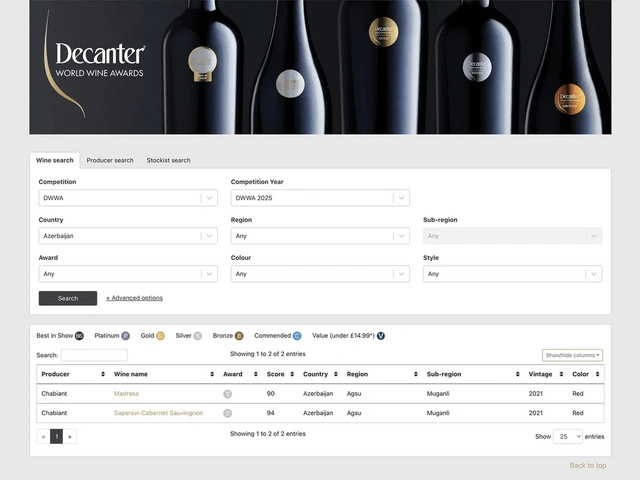Click the Best in Show badge icon
Image resolution: width=640 pixels, height=480 pixels.
click(x=79, y=336)
